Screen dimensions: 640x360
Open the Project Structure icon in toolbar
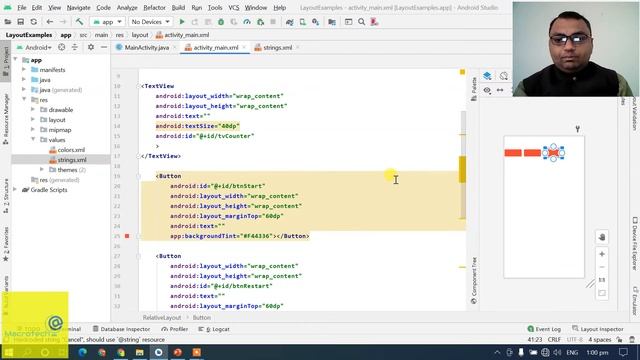tap(332, 22)
